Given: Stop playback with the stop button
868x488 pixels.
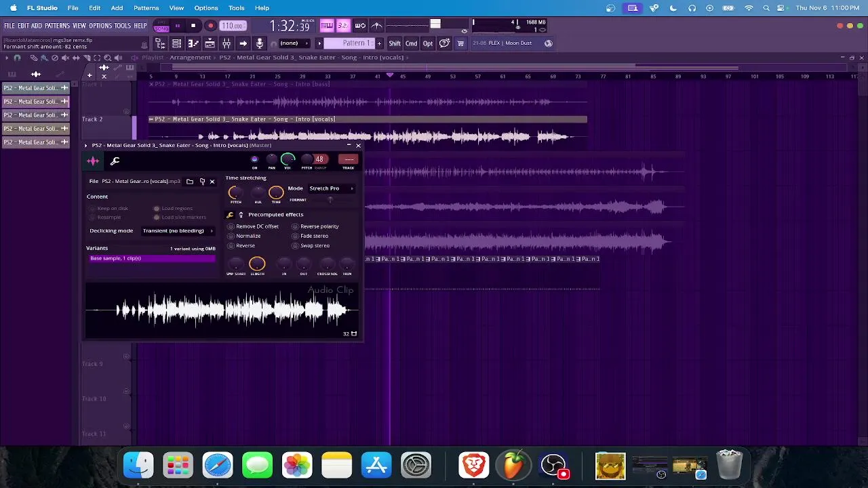Looking at the screenshot, I should pos(193,26).
